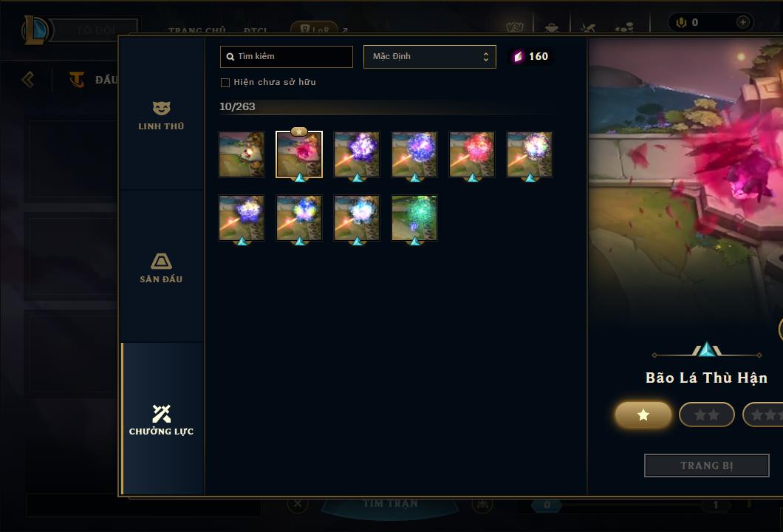Enable the Hiện chưa sở hữu checkbox
This screenshot has width=783, height=532.
coord(225,83)
